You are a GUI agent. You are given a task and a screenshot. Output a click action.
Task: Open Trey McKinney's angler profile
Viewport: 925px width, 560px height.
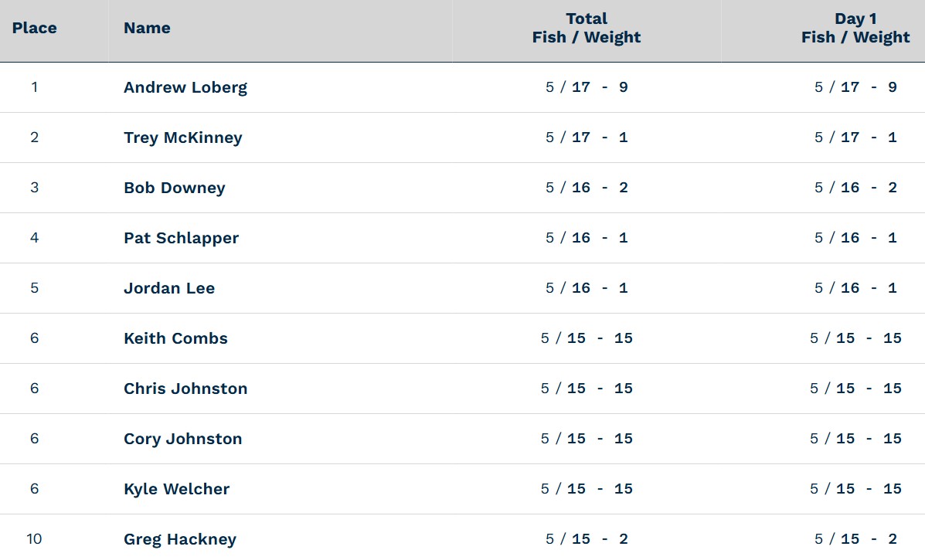(x=183, y=137)
